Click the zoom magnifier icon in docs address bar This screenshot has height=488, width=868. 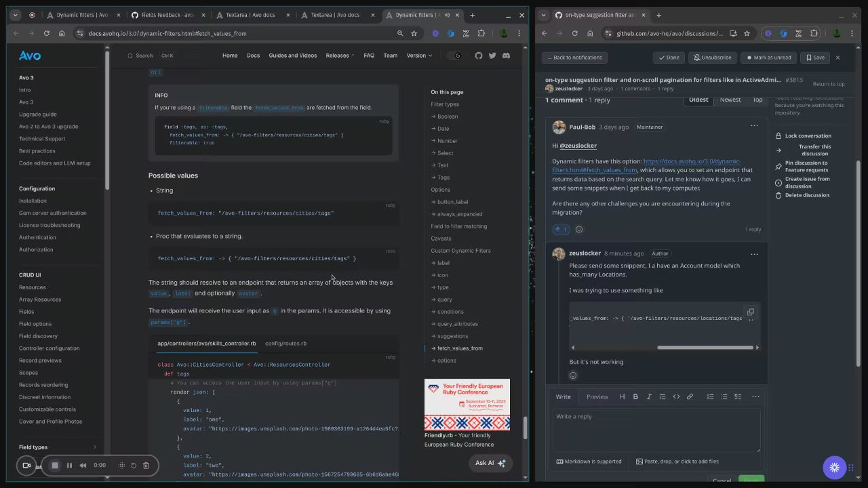[400, 33]
